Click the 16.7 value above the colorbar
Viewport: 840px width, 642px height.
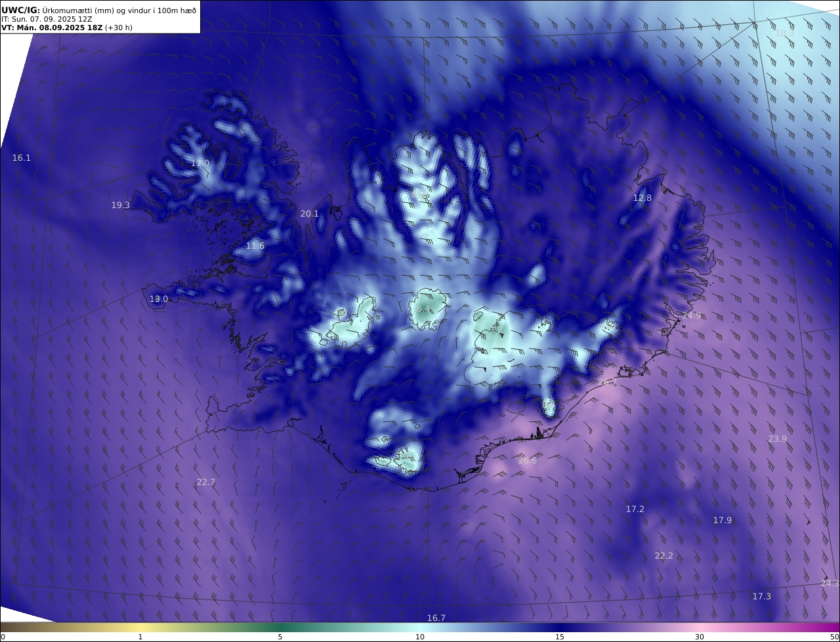(x=436, y=618)
